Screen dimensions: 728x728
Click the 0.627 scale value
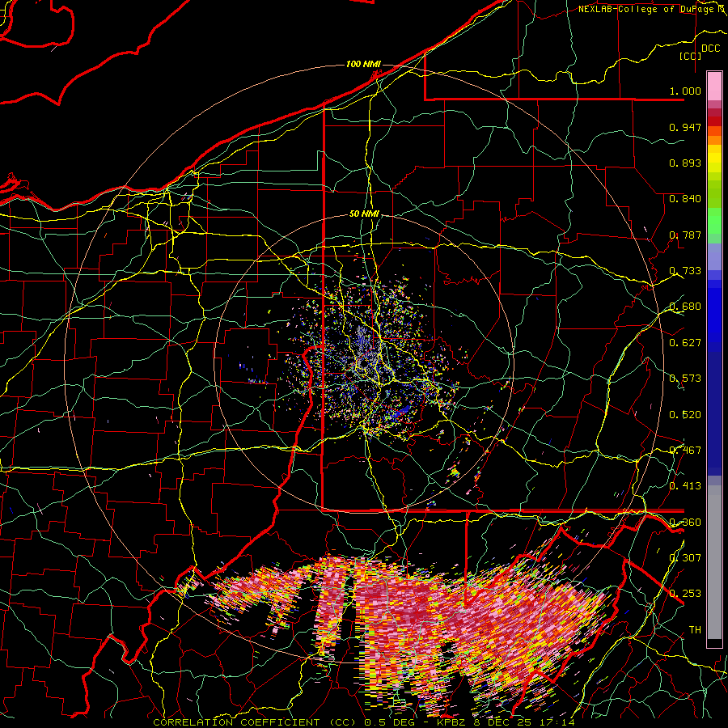click(x=685, y=343)
